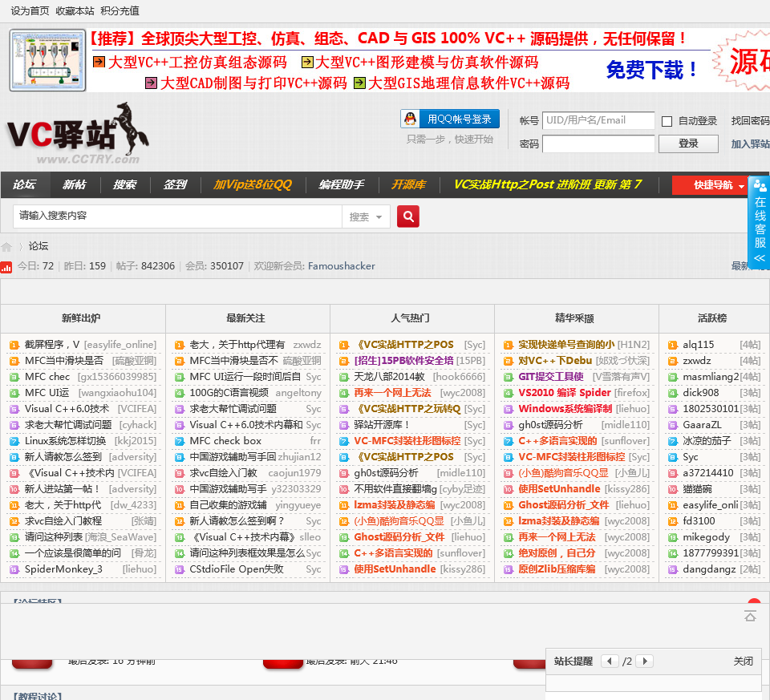Click the software screenshot ad thumbnail
Image resolution: width=770 pixels, height=700 pixels.
point(47,60)
